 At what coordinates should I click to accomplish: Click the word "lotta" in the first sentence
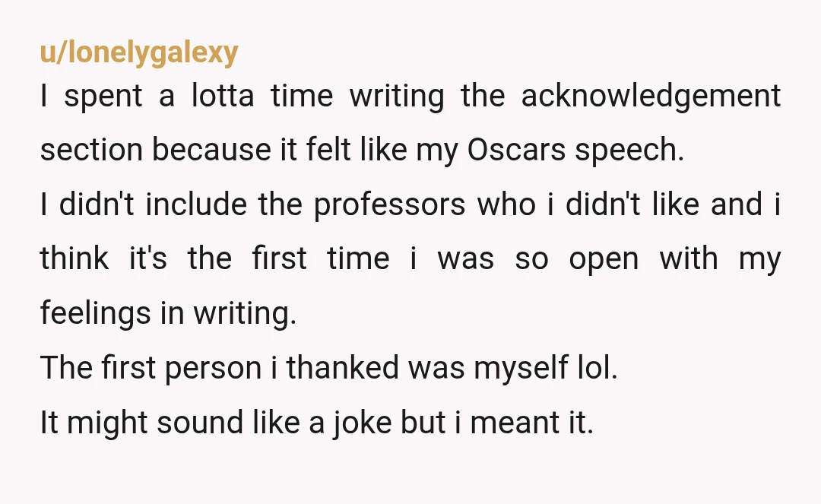pos(223,97)
